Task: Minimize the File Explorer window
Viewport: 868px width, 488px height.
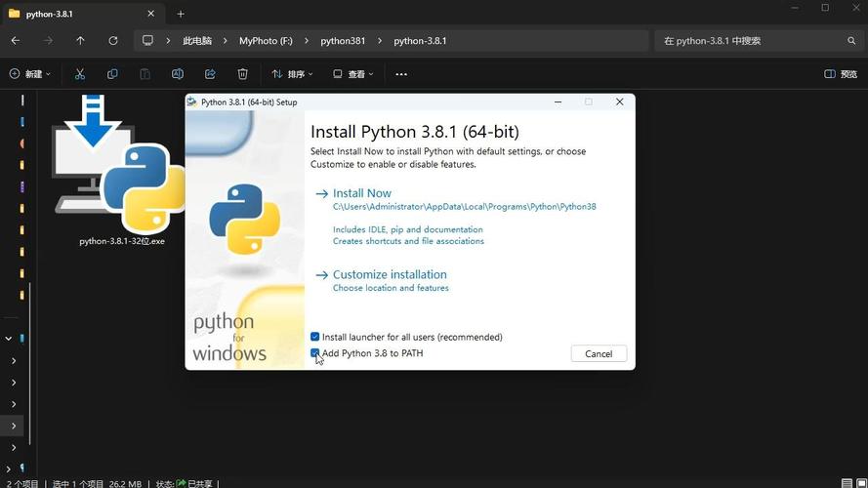Action: 795,8
